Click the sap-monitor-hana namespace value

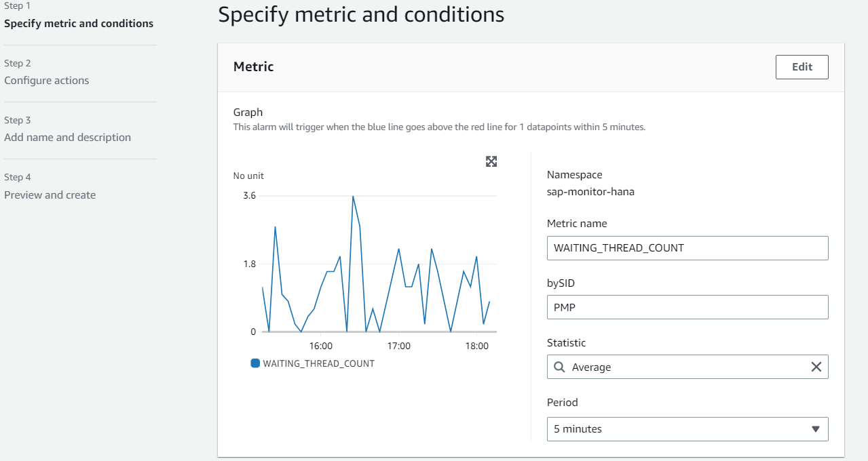590,192
